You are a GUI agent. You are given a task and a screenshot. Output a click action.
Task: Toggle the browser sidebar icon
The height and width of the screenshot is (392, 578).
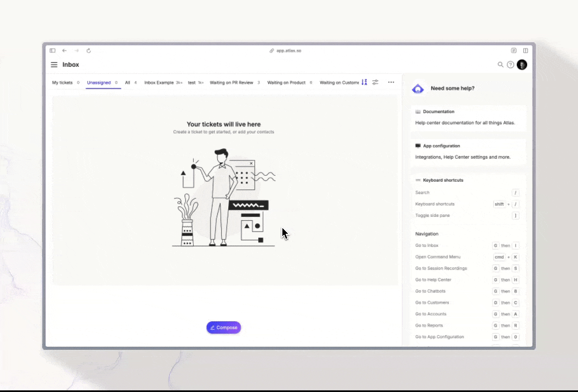[x=53, y=51]
